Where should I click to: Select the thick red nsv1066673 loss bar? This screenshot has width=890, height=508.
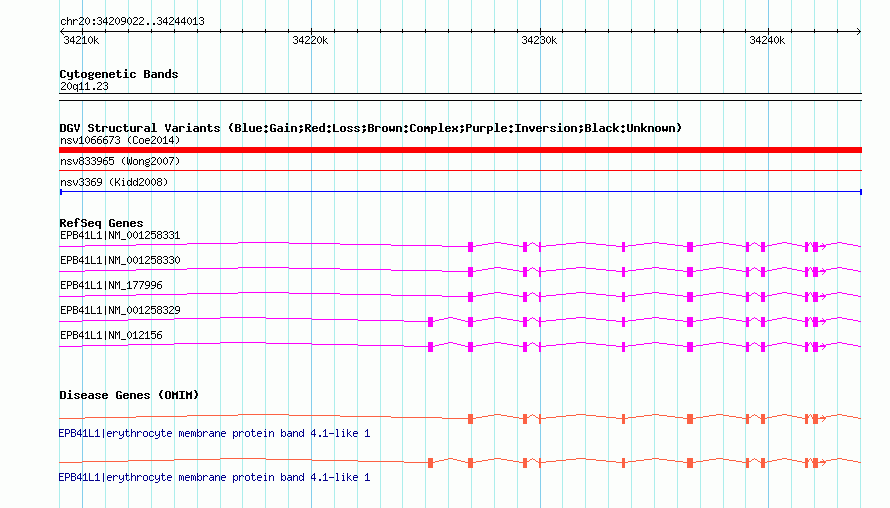point(460,150)
